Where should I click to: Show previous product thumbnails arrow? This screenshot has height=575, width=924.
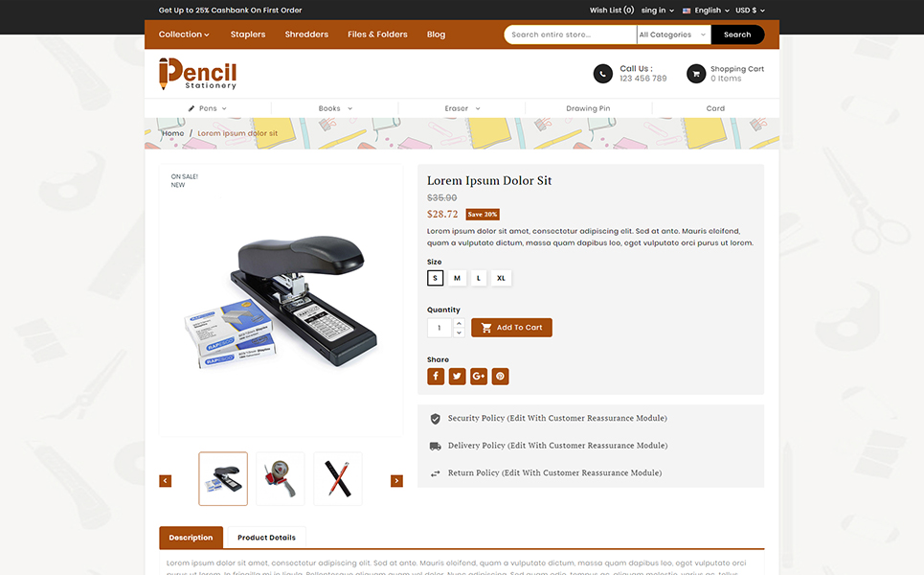(165, 481)
